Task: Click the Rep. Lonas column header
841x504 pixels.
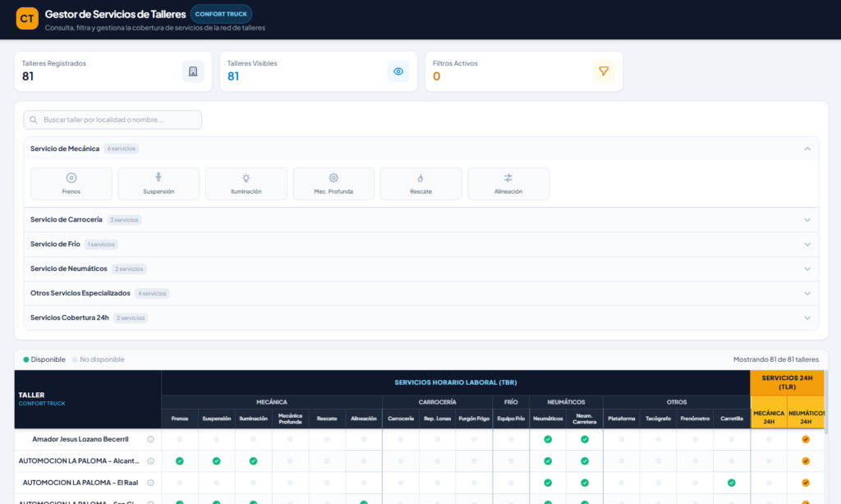Action: pyautogui.click(x=437, y=419)
